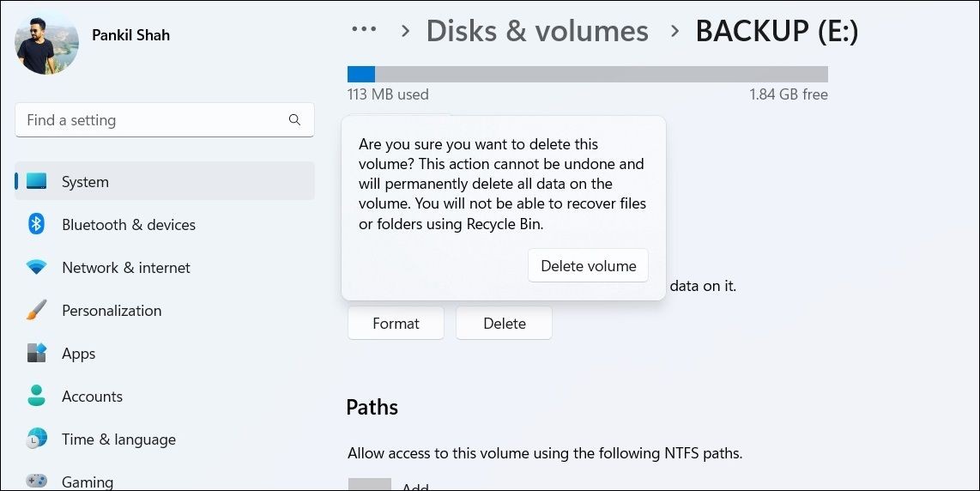
Task: Go back to Disks & volumes
Action: coord(537,31)
